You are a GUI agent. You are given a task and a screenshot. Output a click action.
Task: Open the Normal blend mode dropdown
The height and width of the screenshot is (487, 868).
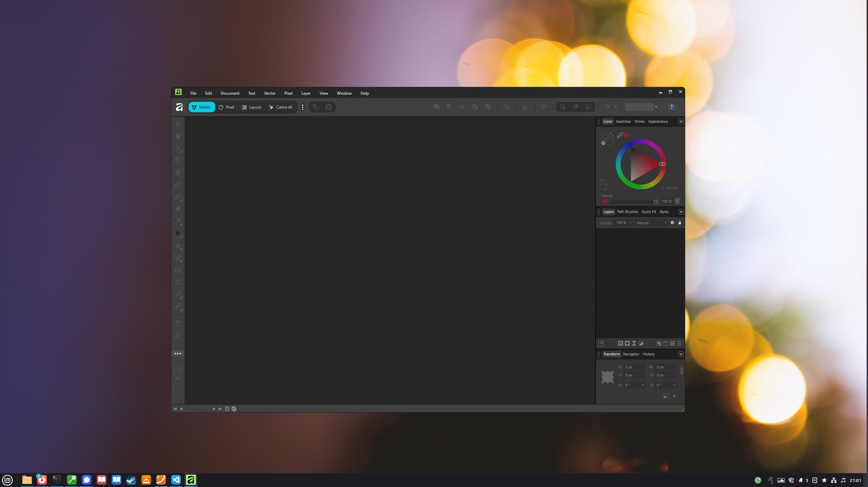pyautogui.click(x=651, y=223)
